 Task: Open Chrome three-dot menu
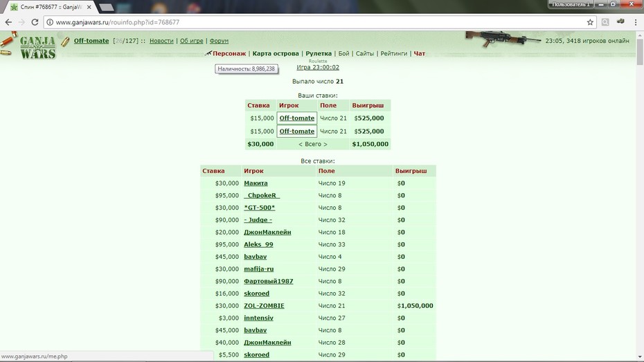[x=636, y=22]
